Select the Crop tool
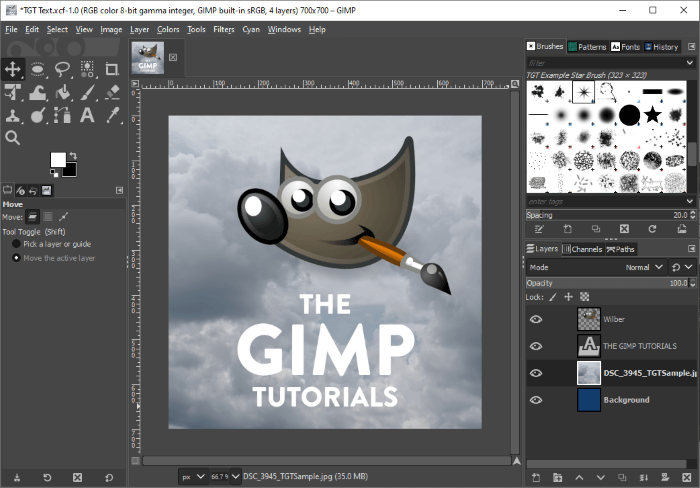700x488 pixels. [112, 69]
